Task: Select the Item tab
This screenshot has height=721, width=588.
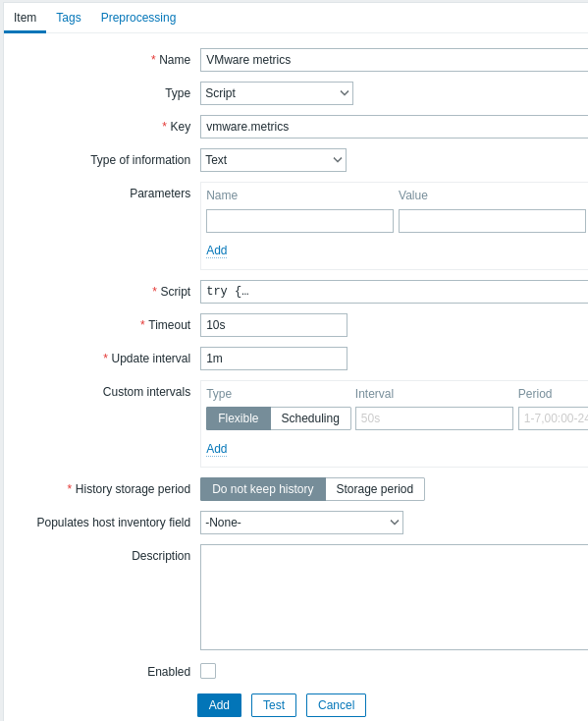Action: point(25,18)
